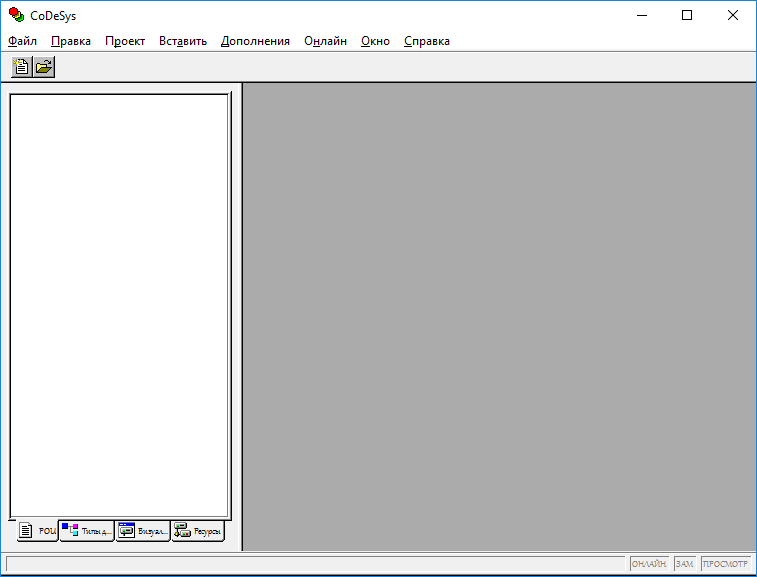Click inside the empty object organizer panel
The height and width of the screenshot is (577, 757).
tap(119, 300)
